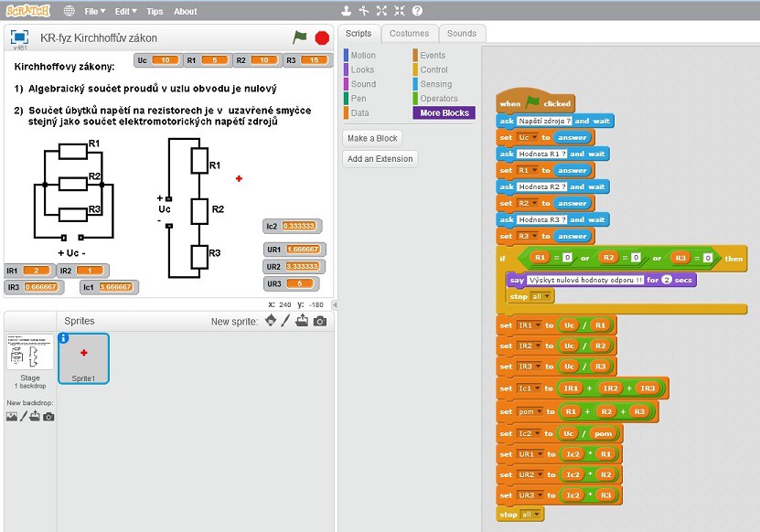760x532 pixels.
Task: Toggle full-screen presentation mode for the stage
Action: (18, 37)
